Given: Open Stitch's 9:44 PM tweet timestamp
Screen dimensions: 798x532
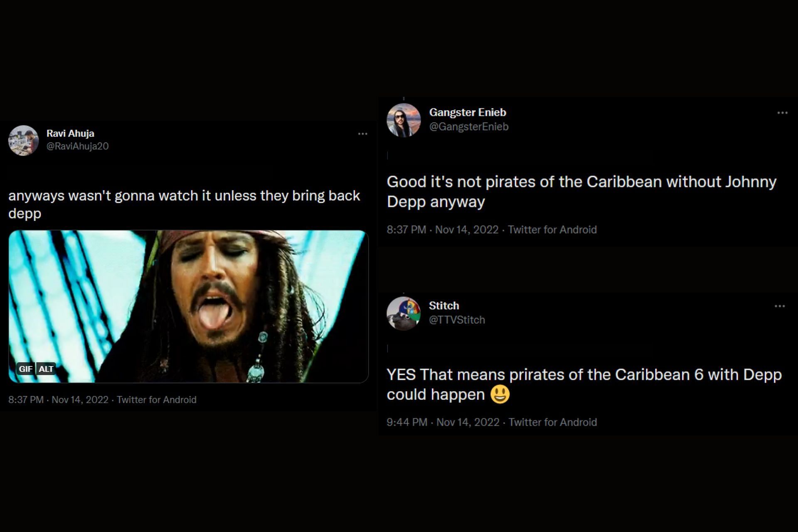Looking at the screenshot, I should coord(443,422).
